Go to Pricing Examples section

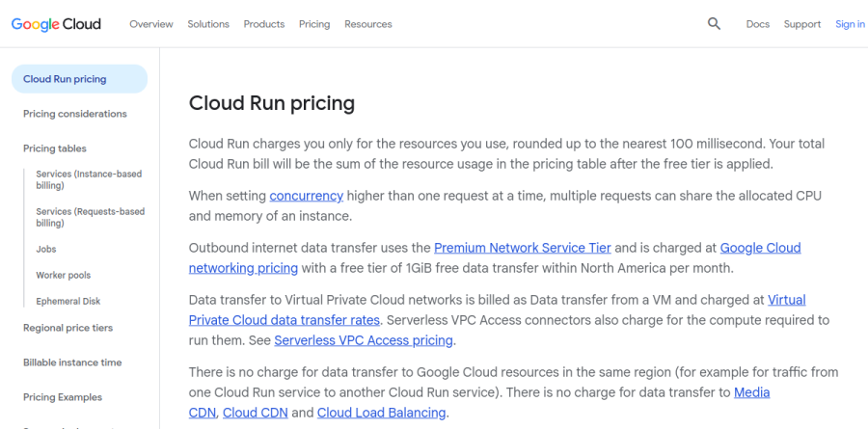coord(63,397)
